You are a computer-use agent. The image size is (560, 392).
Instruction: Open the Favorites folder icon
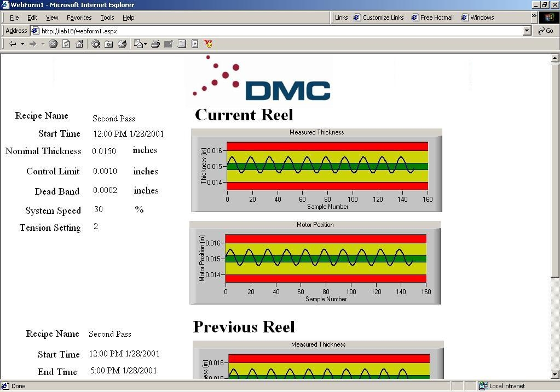(108, 44)
